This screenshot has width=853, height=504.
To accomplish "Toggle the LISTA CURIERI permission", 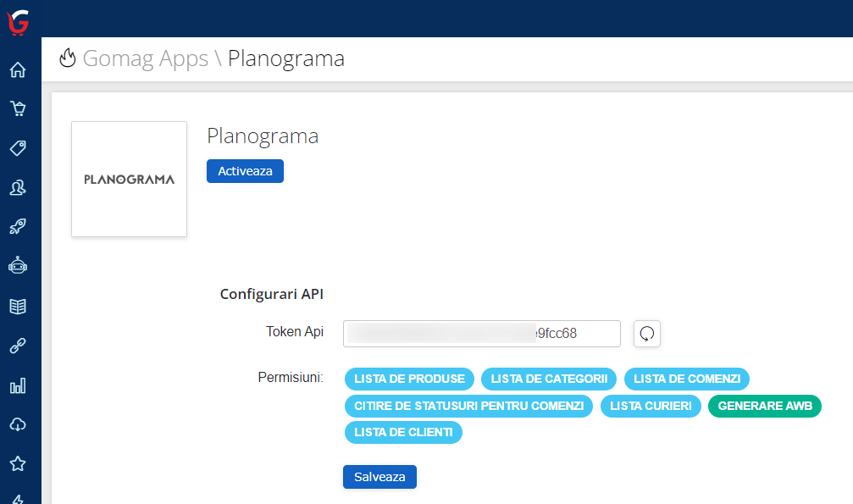I will pyautogui.click(x=651, y=406).
